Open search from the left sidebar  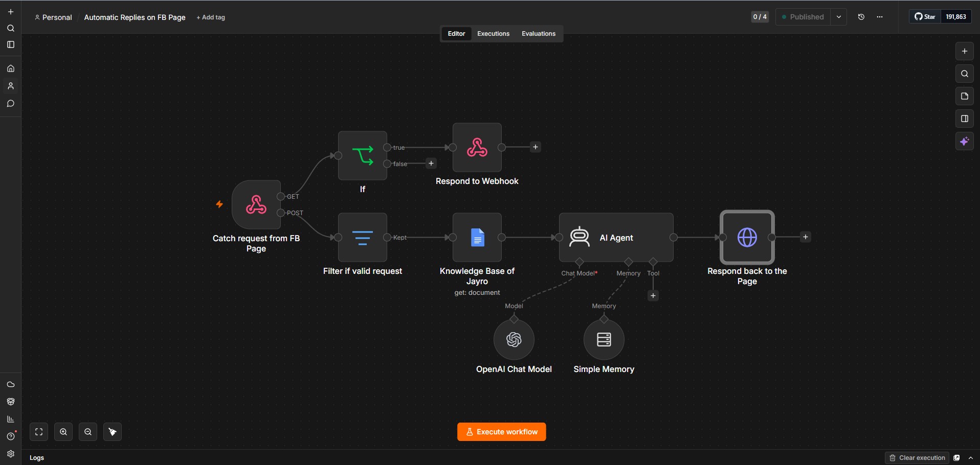tap(11, 28)
